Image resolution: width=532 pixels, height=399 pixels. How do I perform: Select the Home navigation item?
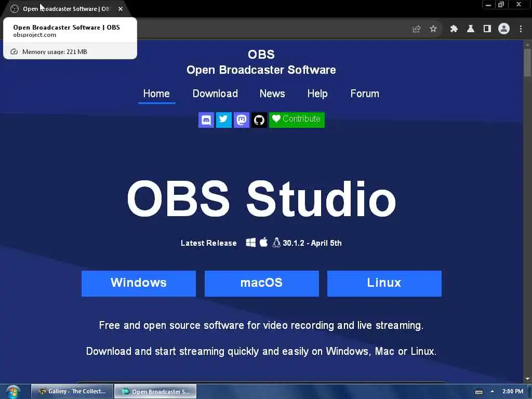[x=156, y=94]
